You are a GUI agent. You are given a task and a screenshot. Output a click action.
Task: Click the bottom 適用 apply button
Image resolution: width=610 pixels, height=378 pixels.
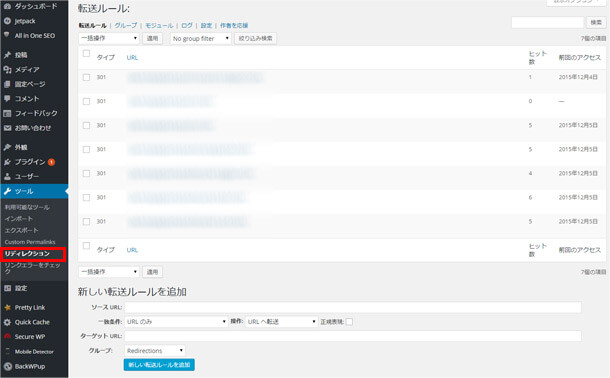point(152,271)
